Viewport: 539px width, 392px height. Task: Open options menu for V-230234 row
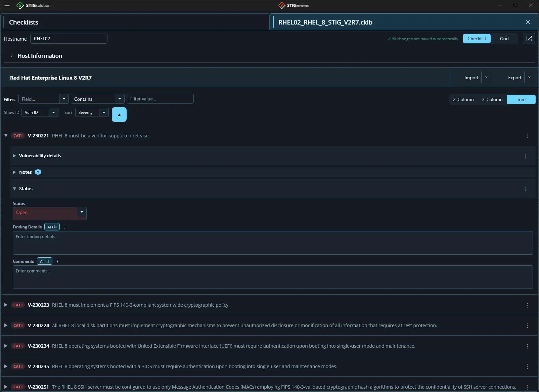[x=527, y=346]
